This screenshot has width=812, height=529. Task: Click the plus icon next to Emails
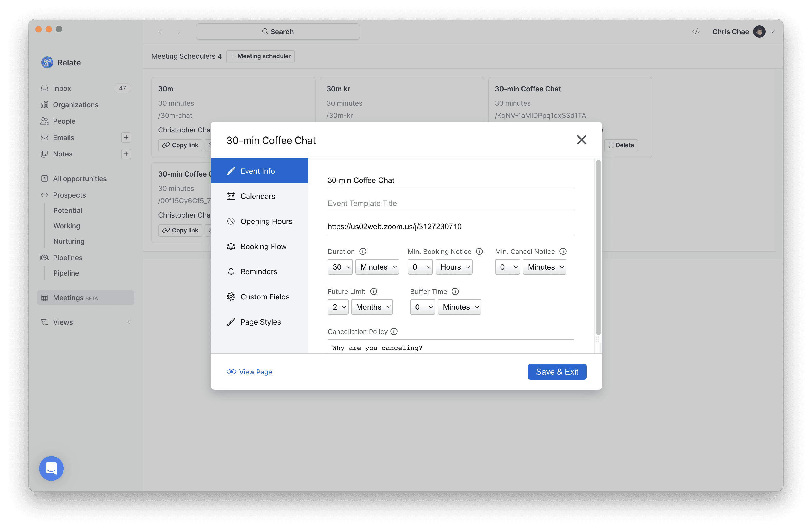[x=126, y=138]
